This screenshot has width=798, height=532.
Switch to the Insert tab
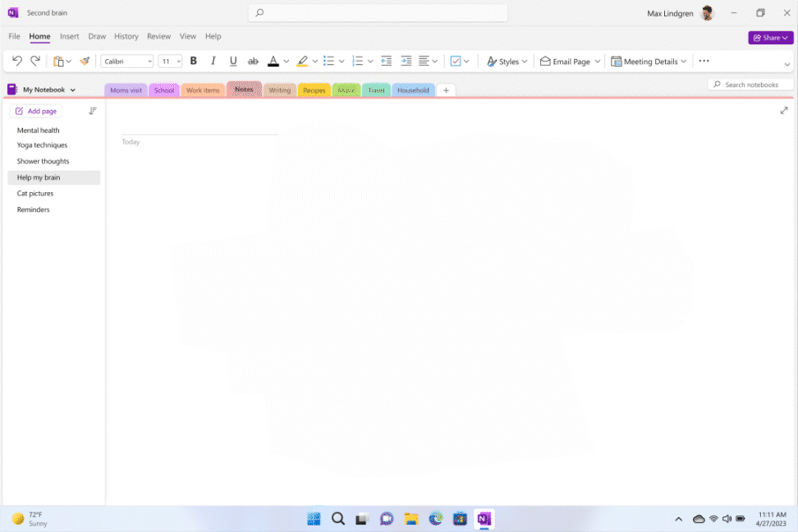pyautogui.click(x=69, y=36)
